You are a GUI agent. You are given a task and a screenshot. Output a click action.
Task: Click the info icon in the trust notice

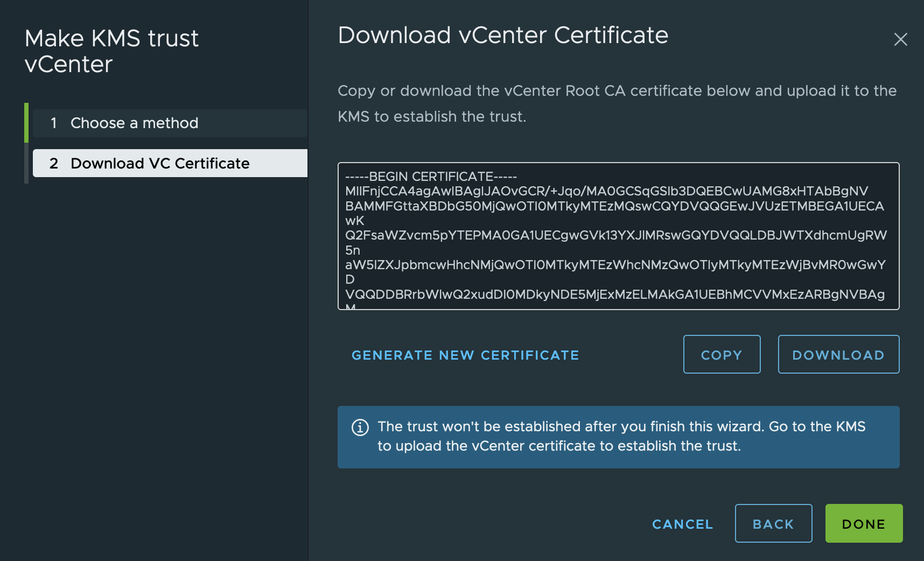tap(360, 427)
